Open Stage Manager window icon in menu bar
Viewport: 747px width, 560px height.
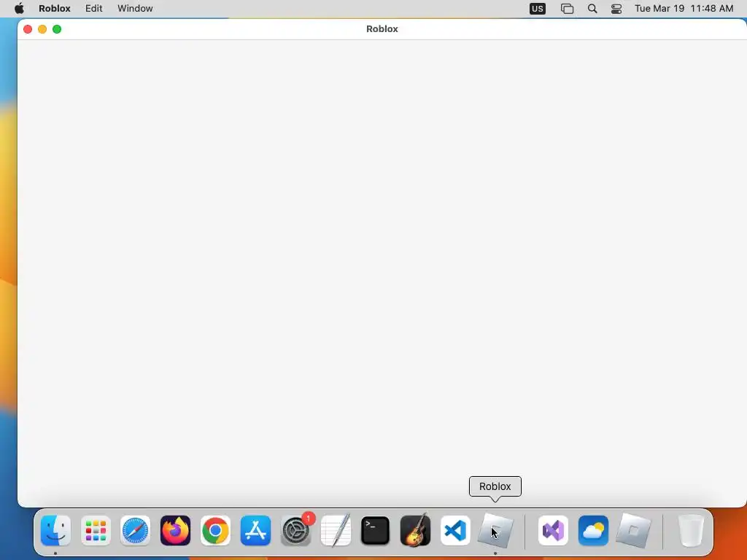(567, 9)
